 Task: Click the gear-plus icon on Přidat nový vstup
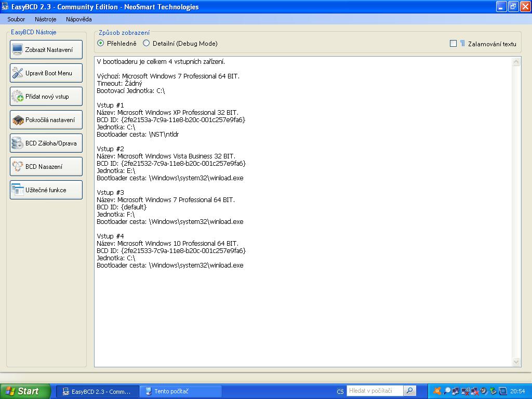18,96
